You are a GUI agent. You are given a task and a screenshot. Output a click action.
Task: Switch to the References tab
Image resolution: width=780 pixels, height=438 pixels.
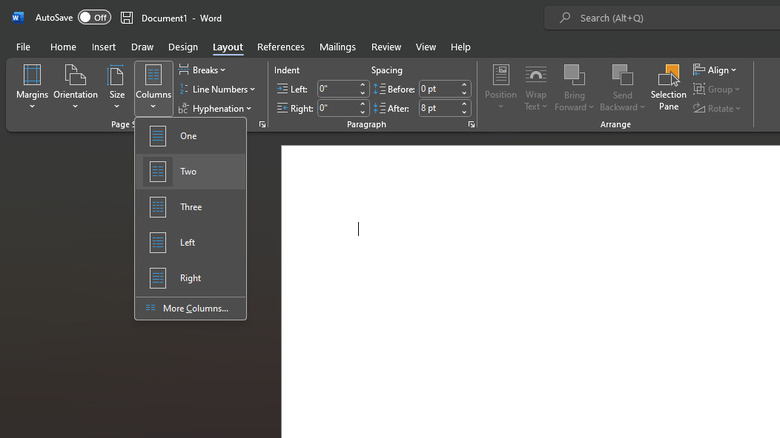click(280, 47)
